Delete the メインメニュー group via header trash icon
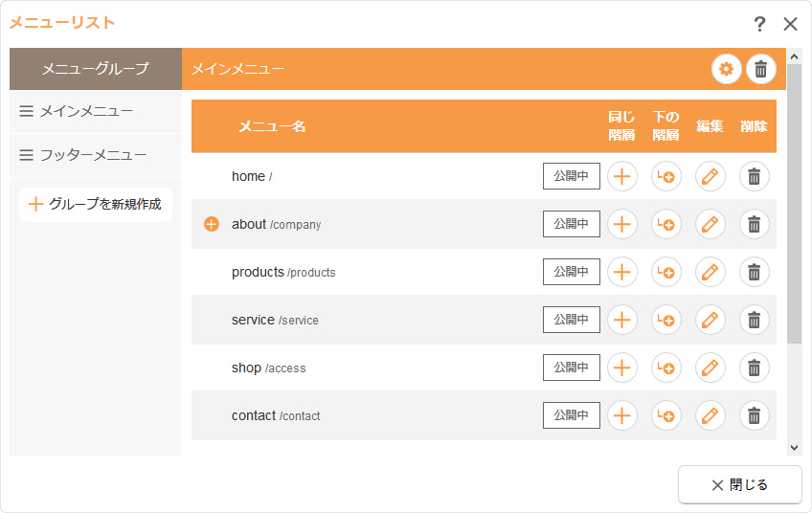Screen dimensions: 812x513 click(x=761, y=69)
